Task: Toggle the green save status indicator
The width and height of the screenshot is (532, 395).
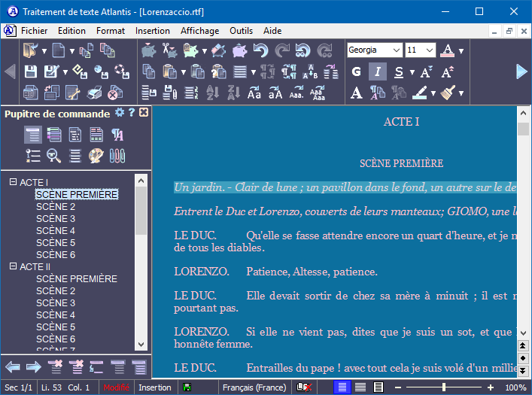Action: click(x=187, y=387)
